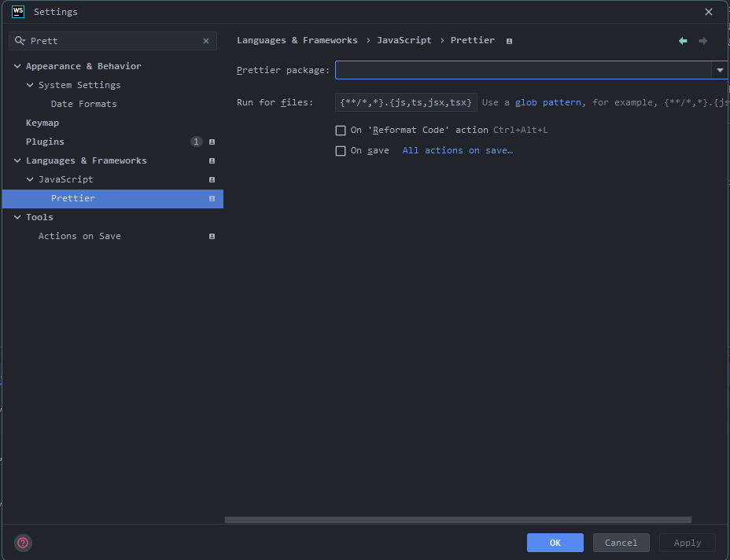The image size is (730, 560).
Task: Click the Ctrl+Alt+L shortcut hint text
Action: (520, 131)
